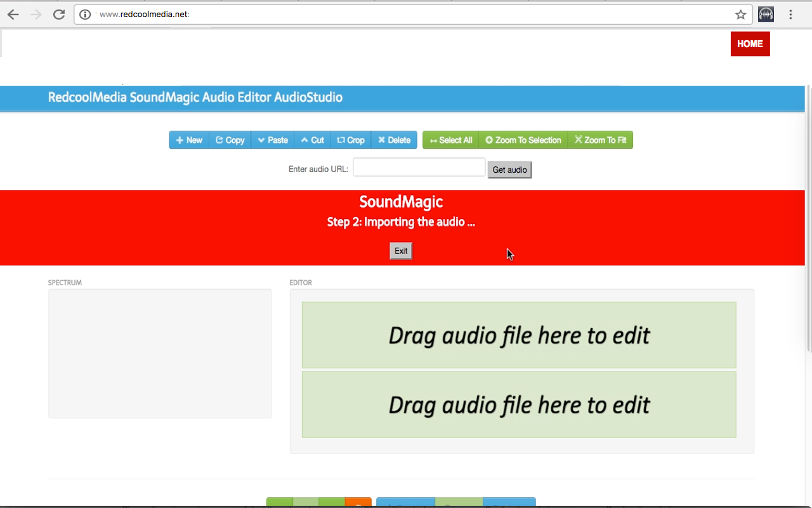Go to the HOME page
This screenshot has width=812, height=508.
point(750,44)
